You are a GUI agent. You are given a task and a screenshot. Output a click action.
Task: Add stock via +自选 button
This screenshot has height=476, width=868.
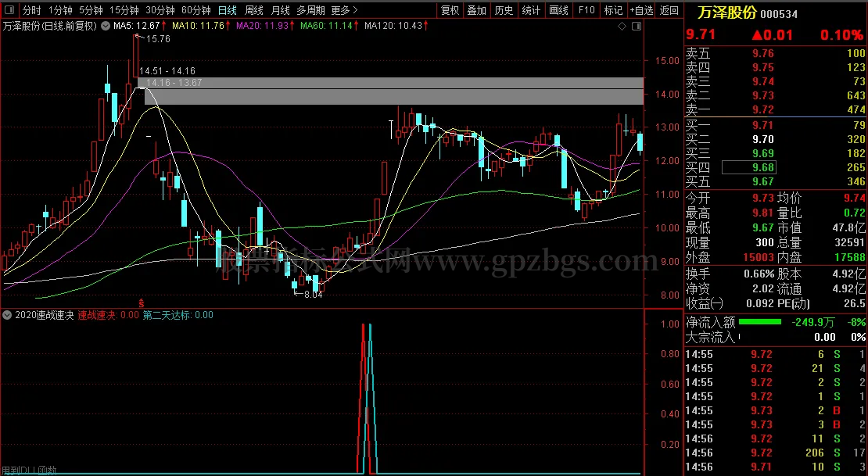[x=641, y=11]
